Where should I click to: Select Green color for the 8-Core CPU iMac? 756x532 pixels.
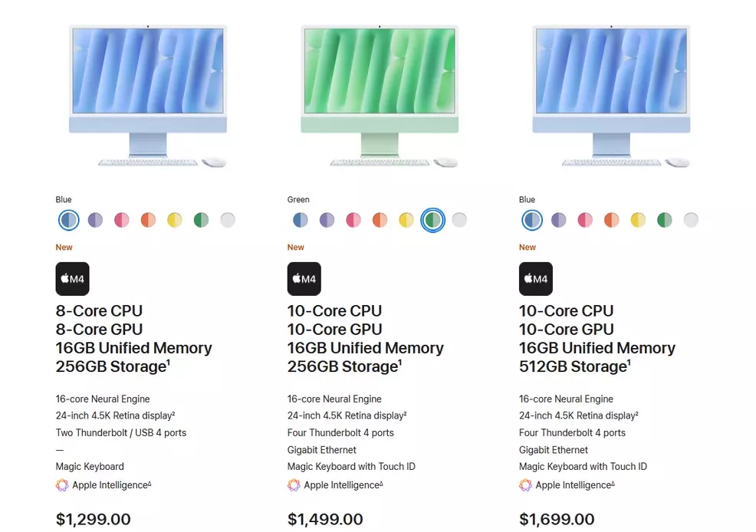click(201, 220)
